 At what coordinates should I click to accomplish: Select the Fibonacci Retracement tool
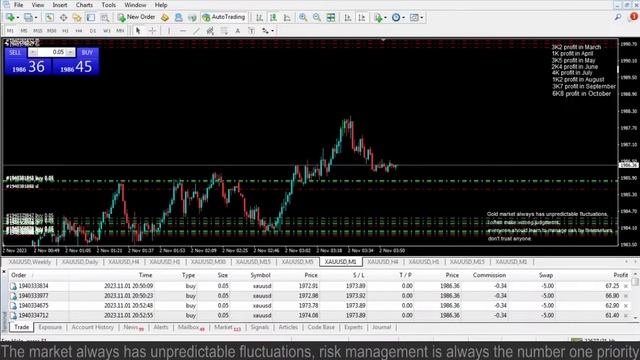click(224, 31)
